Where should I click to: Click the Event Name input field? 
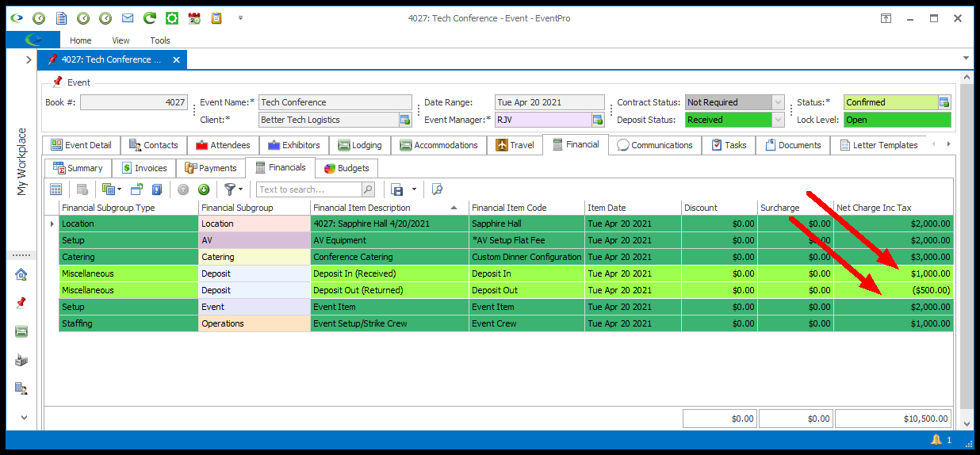(x=335, y=102)
